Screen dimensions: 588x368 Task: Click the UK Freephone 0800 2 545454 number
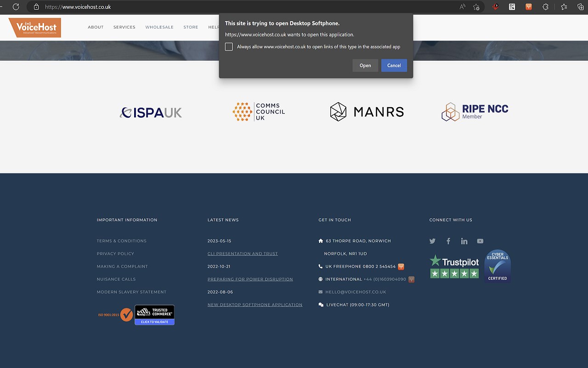coord(361,266)
